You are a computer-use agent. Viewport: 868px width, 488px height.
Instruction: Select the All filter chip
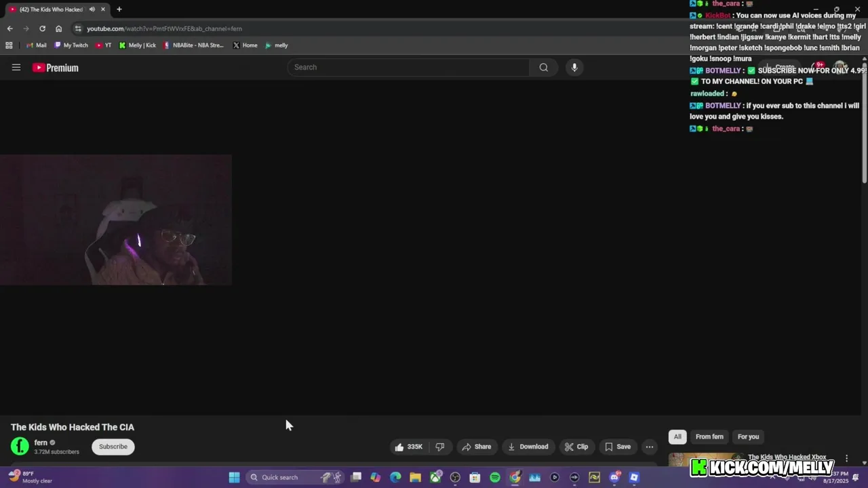(x=677, y=436)
